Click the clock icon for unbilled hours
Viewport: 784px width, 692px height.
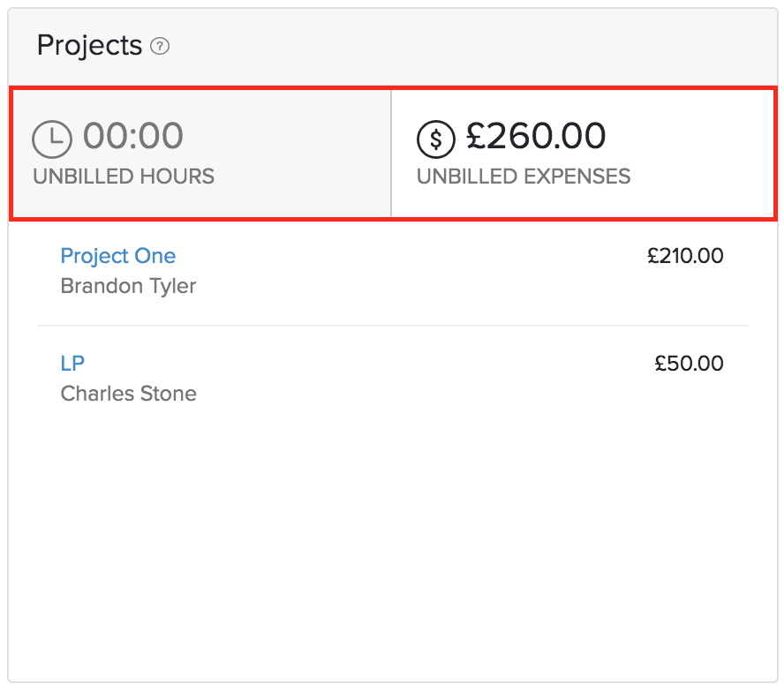[x=52, y=139]
